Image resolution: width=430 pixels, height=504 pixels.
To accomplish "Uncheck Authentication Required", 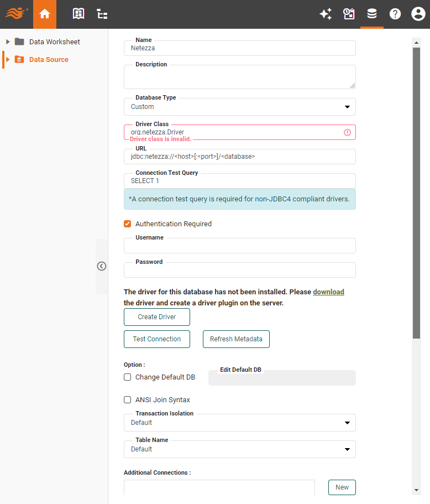I will (127, 224).
